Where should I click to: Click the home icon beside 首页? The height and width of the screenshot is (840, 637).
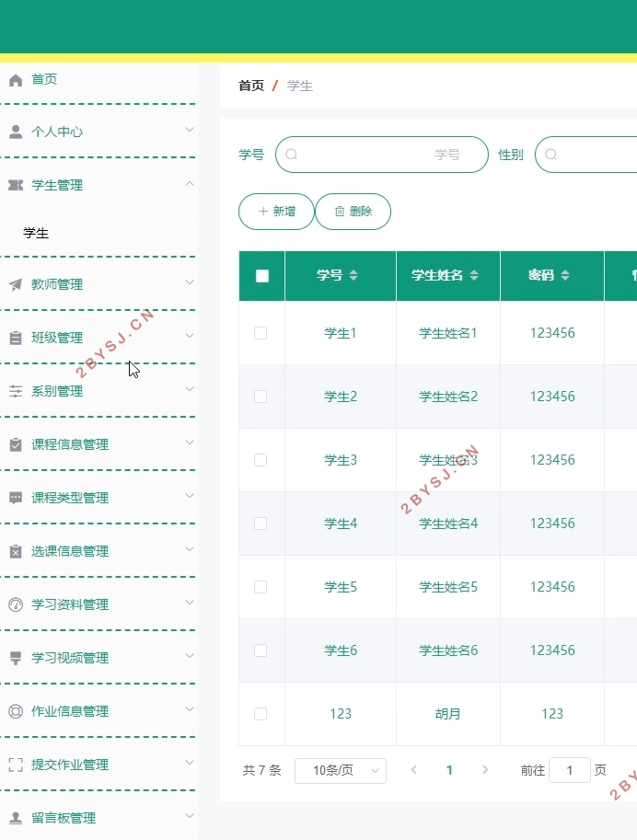coord(16,80)
